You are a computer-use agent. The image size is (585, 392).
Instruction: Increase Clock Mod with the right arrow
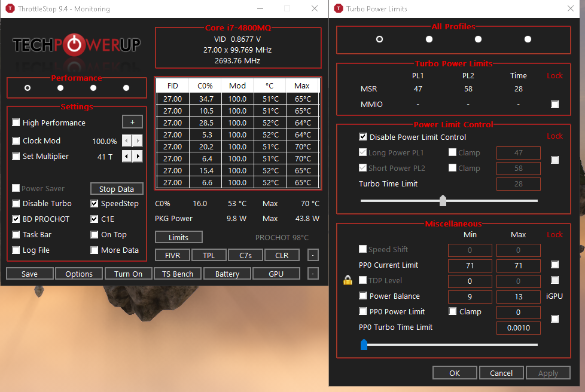pyautogui.click(x=138, y=140)
